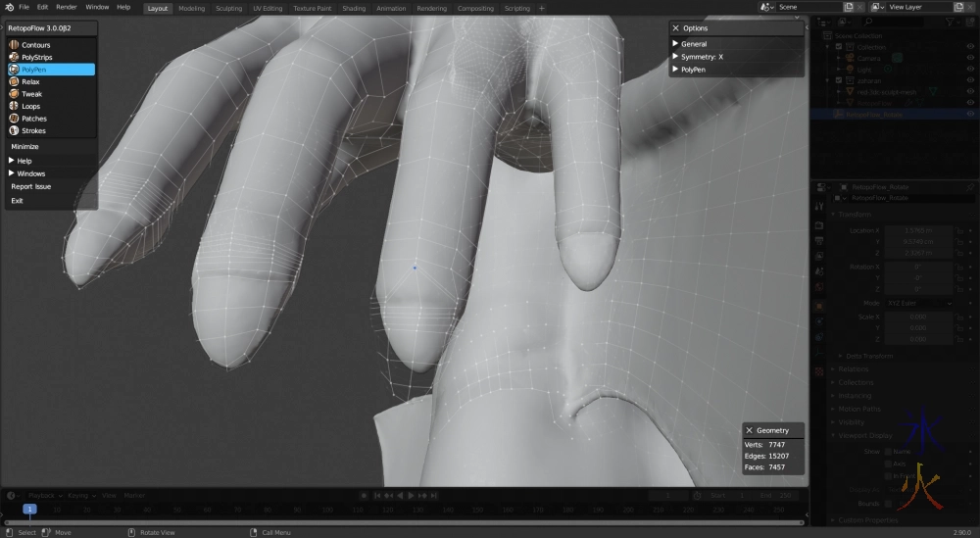Expand the General options section
Viewport: 980px width, 538px height.
coord(694,44)
